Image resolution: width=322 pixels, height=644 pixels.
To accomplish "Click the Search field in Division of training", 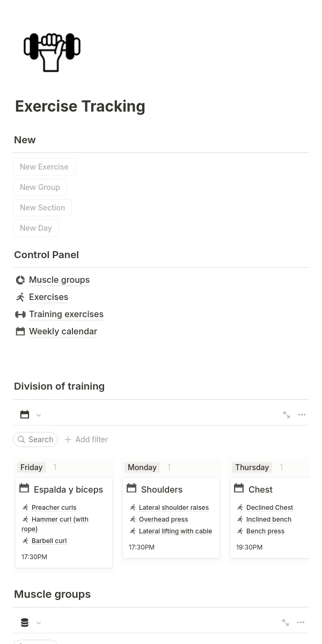I will [x=35, y=440].
